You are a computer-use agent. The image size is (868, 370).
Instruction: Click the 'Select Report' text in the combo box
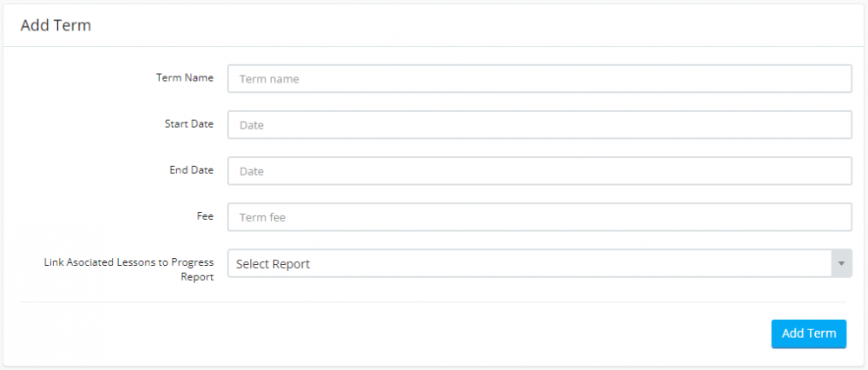273,264
